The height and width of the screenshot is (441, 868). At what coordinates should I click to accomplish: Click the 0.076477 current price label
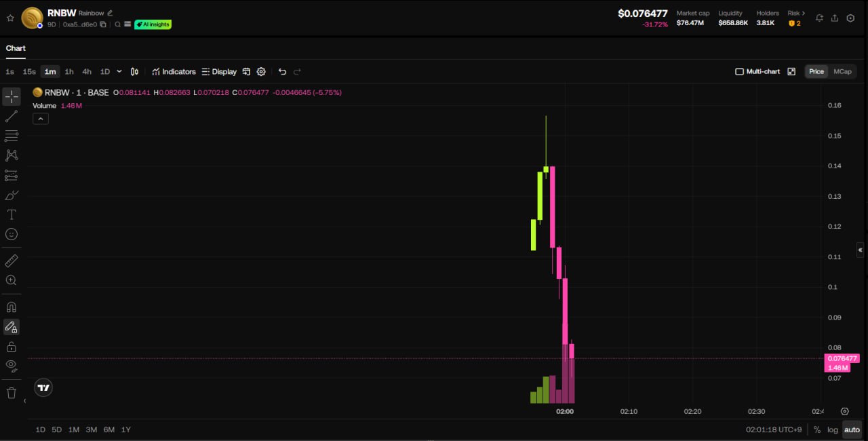[842, 358]
